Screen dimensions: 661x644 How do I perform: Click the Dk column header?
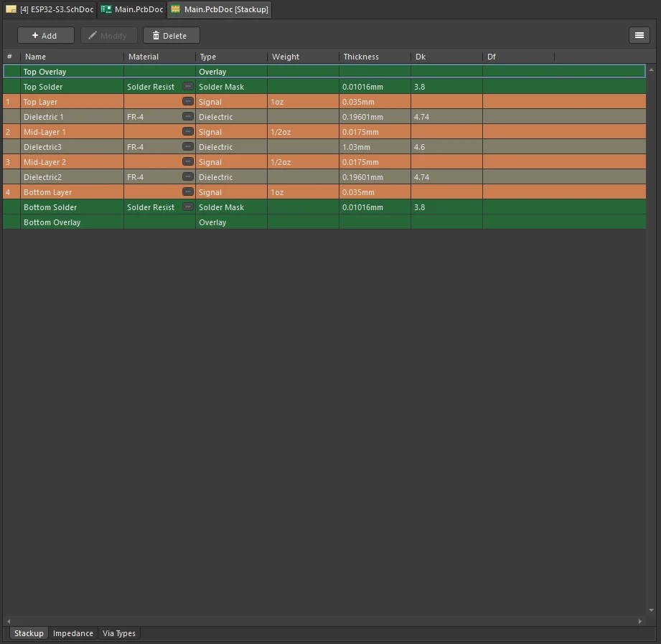tap(446, 57)
